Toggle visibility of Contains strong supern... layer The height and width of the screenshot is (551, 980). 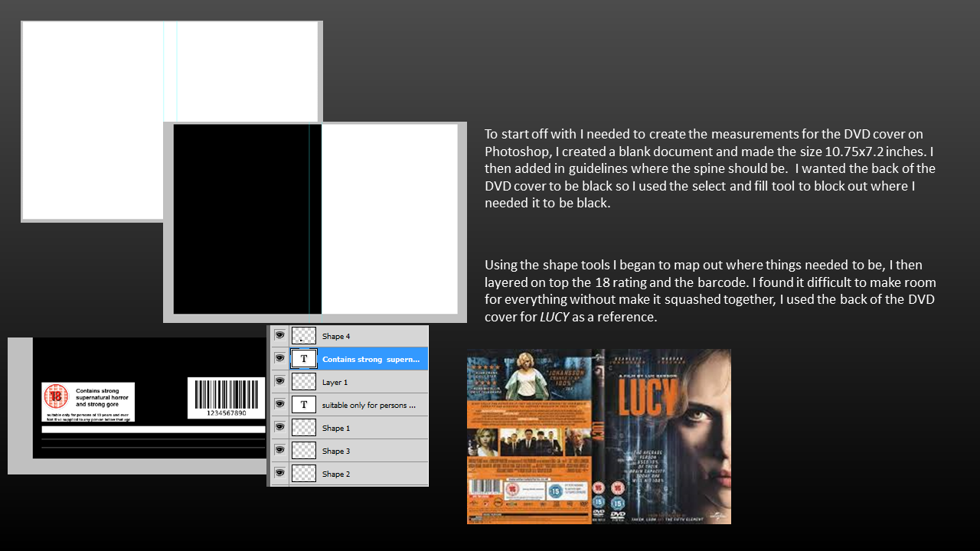coord(279,358)
